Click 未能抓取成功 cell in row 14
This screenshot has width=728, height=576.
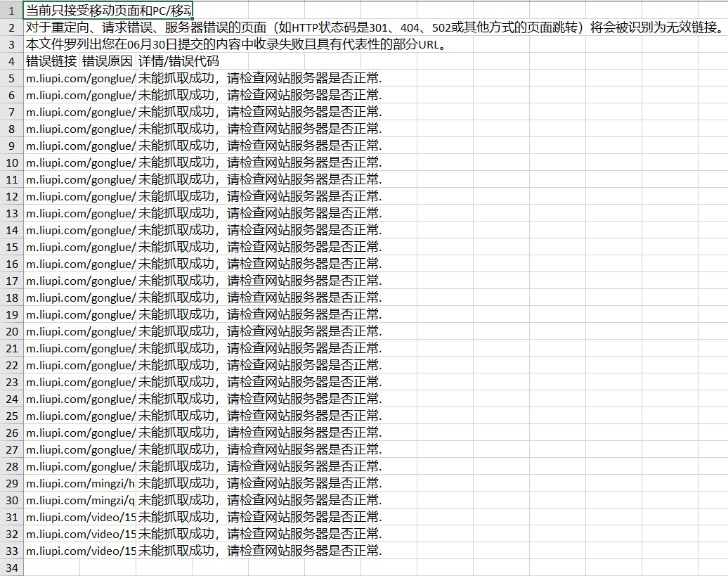point(259,230)
